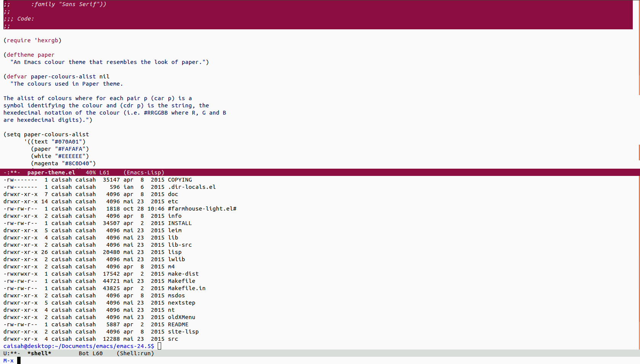Click the make-dist file entry

point(183,274)
